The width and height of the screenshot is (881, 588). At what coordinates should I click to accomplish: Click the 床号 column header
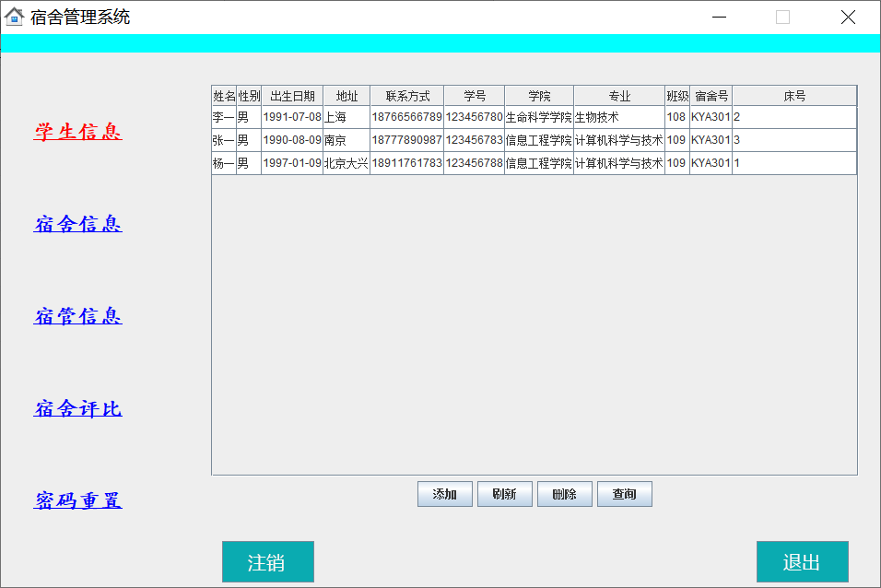tap(794, 96)
